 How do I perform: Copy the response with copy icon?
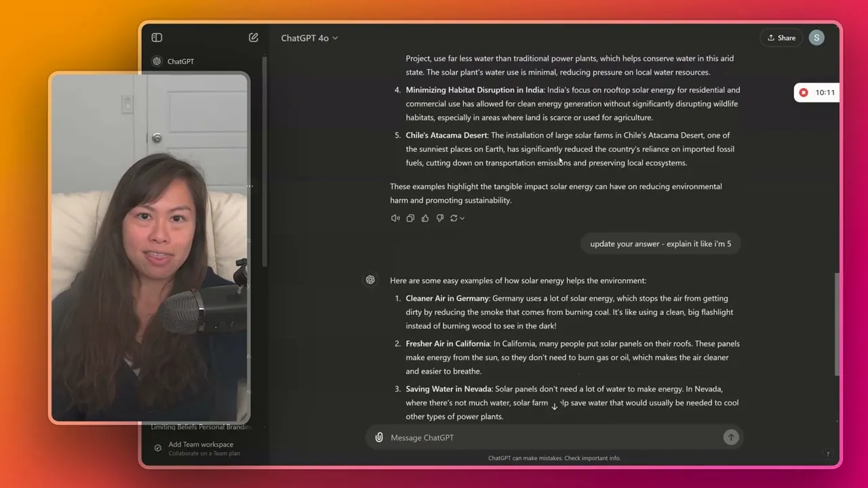tap(410, 218)
